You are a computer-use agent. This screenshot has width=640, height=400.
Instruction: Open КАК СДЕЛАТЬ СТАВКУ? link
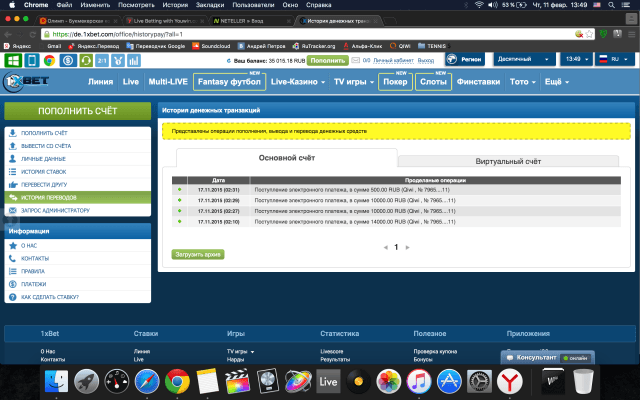coord(78,297)
